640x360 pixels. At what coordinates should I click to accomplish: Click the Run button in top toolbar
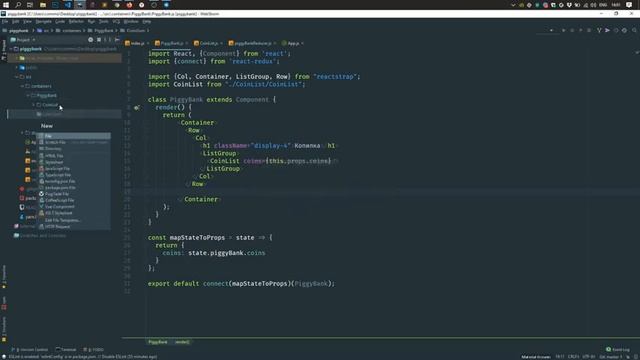[564, 30]
